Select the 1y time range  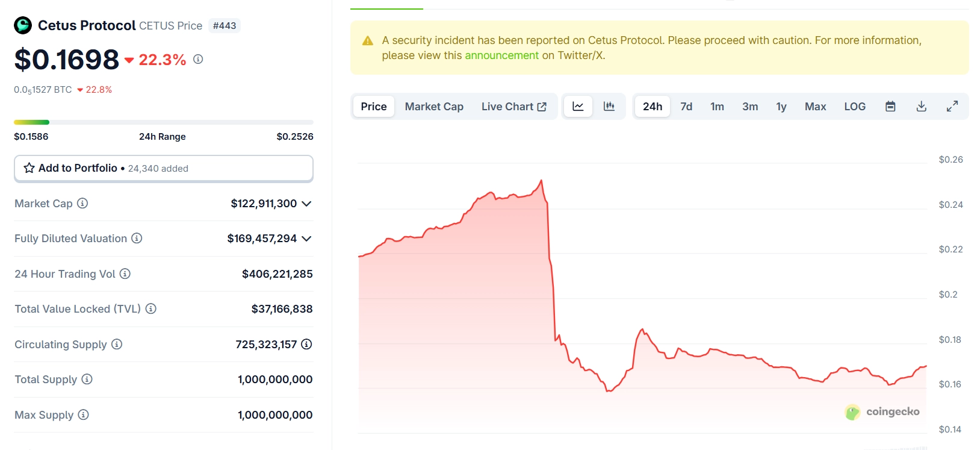point(781,107)
